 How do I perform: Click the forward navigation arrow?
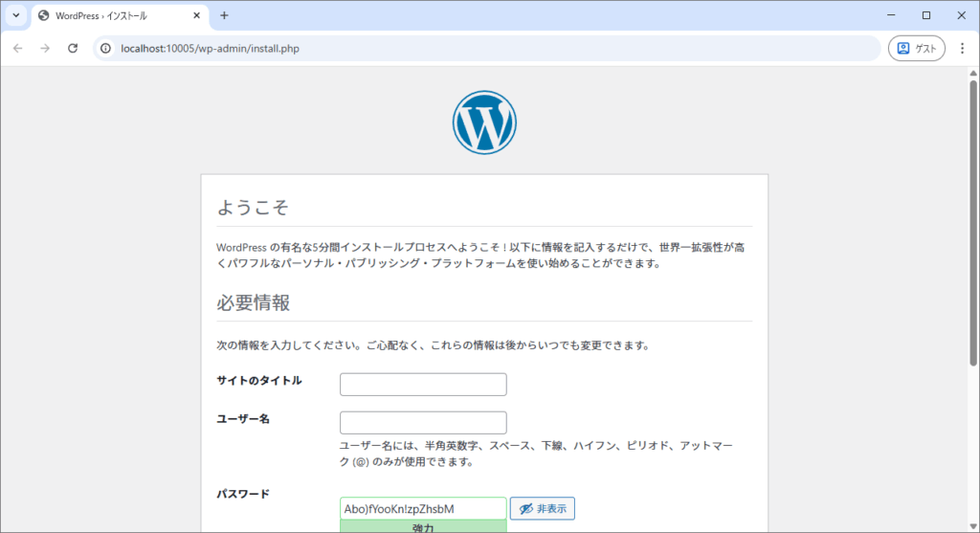45,49
